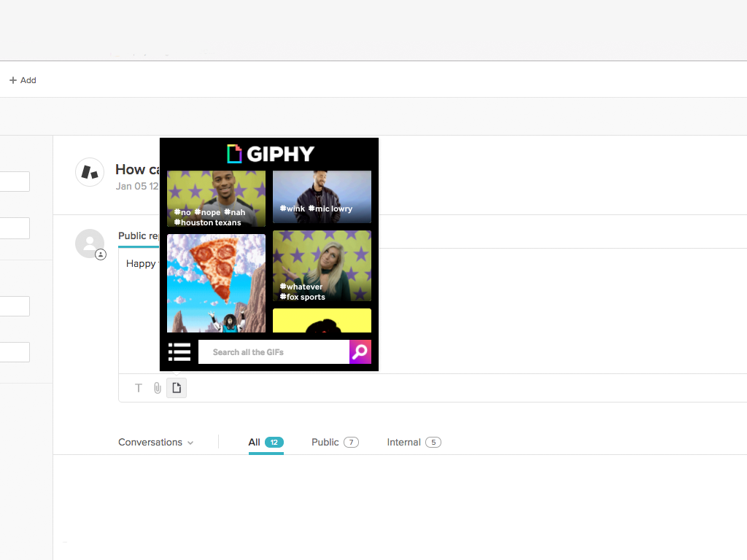Open the ticket requester logo avatar

[90, 172]
